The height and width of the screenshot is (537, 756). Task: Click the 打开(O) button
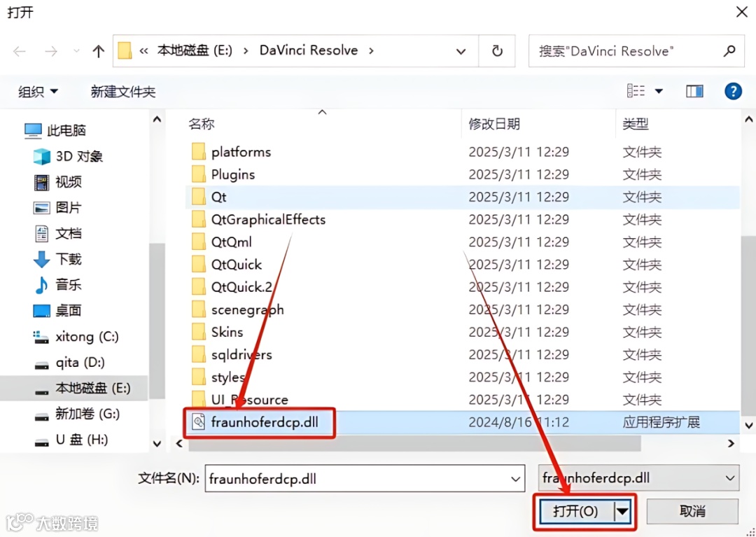(576, 511)
